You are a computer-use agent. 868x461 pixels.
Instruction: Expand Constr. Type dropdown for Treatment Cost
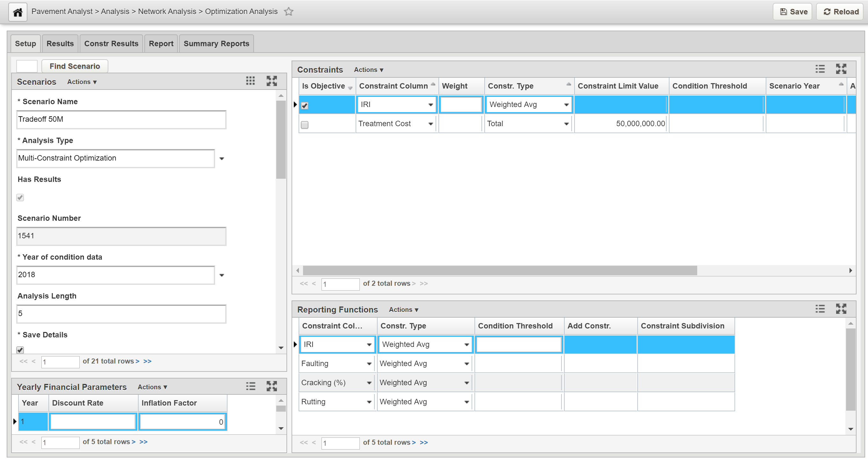click(567, 124)
